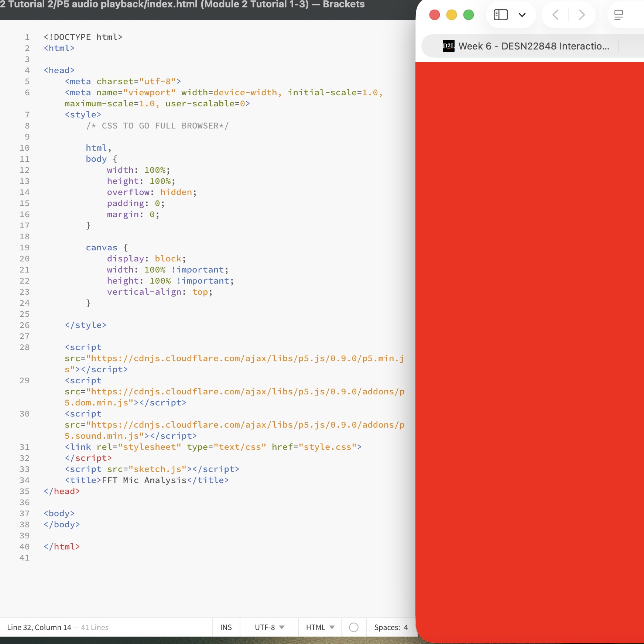The height and width of the screenshot is (644, 644).
Task: Click style.css in the stylesheet link tag
Action: coord(327,447)
